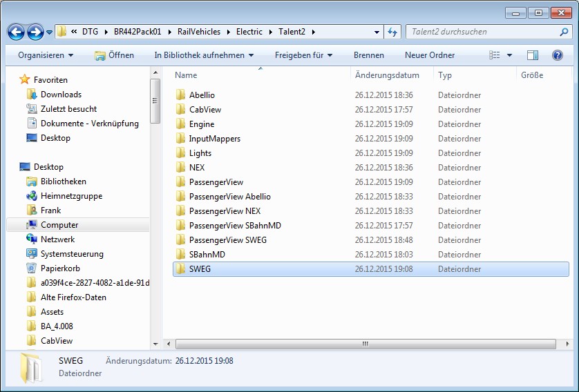Go forward with the blue forward arrow
The image size is (579, 392).
pos(35,32)
